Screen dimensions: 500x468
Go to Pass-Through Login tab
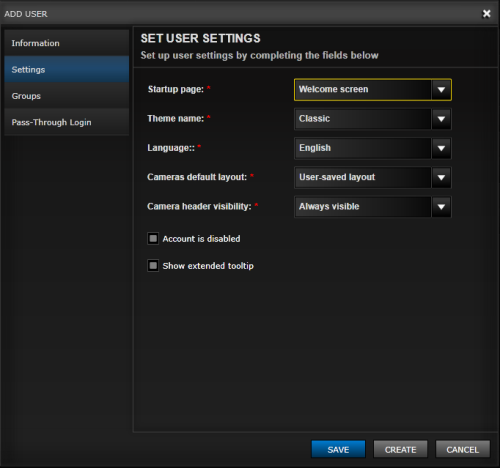67,122
